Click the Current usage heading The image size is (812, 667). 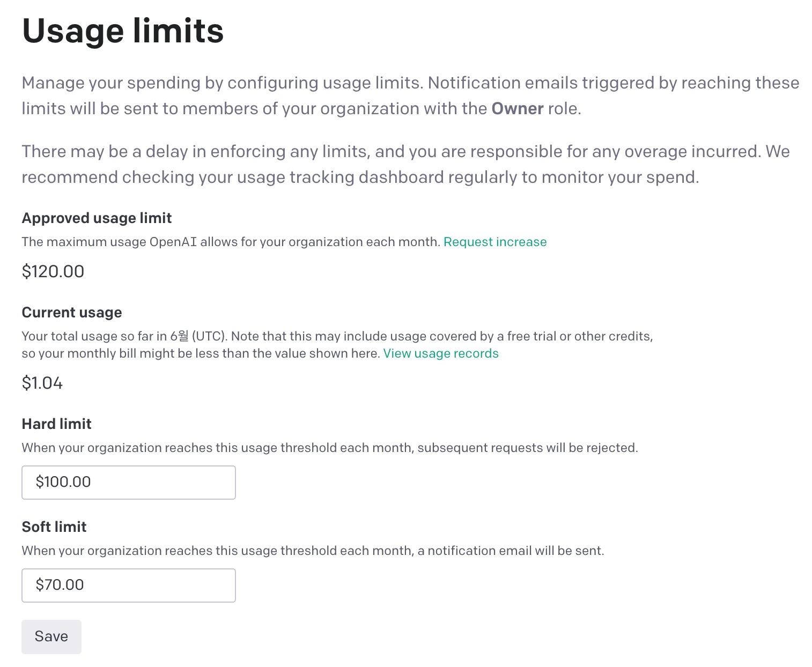tap(71, 313)
